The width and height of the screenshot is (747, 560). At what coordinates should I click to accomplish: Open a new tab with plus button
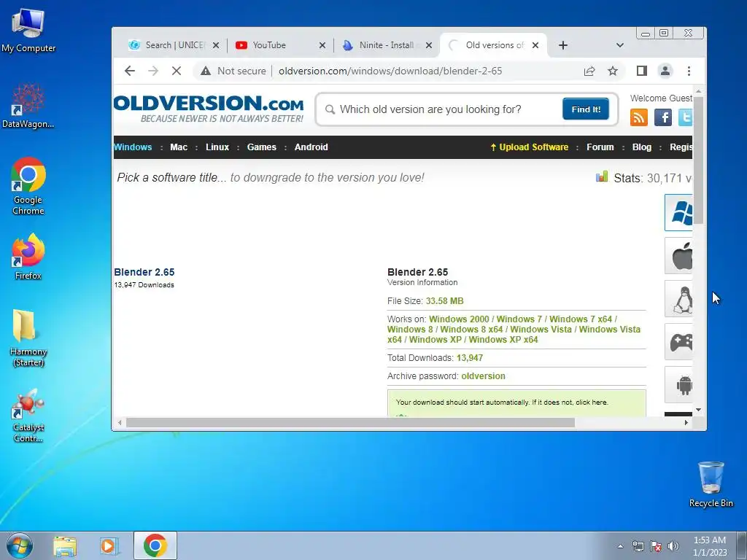(562, 45)
